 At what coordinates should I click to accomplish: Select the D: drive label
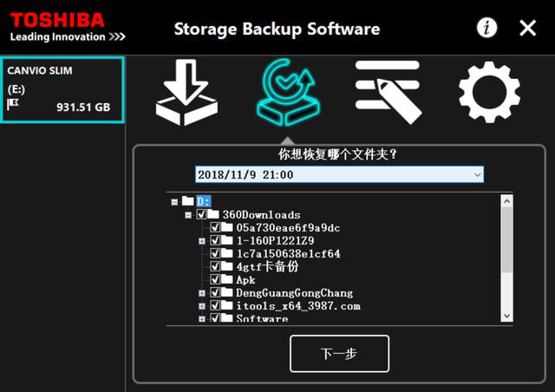click(204, 201)
